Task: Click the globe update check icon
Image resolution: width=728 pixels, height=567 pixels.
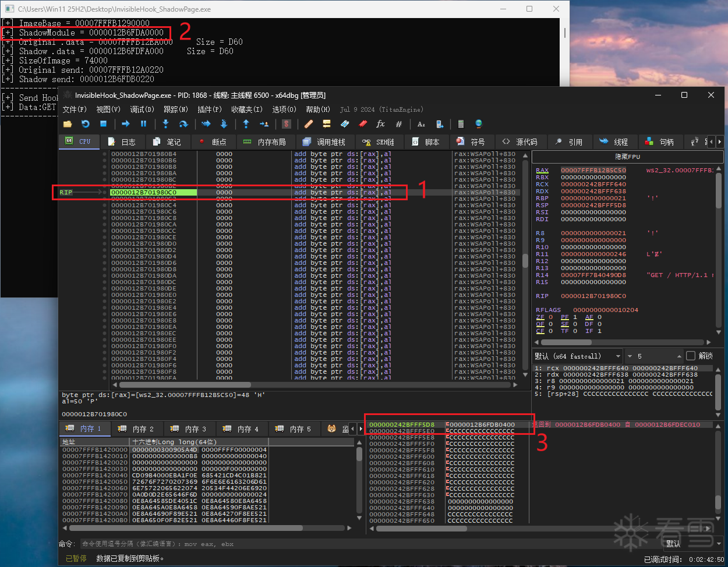Action: [479, 124]
